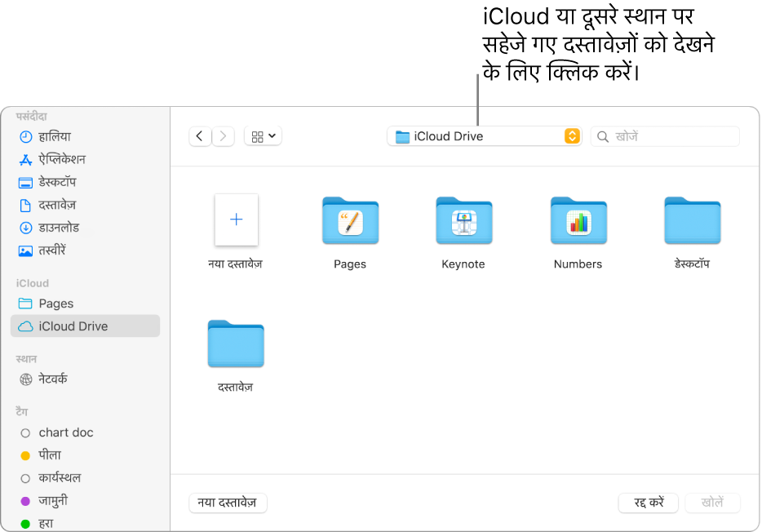Select the दस्तावेज़ folder in file grid
Viewport: 762px width, 532px height.
coord(236,344)
